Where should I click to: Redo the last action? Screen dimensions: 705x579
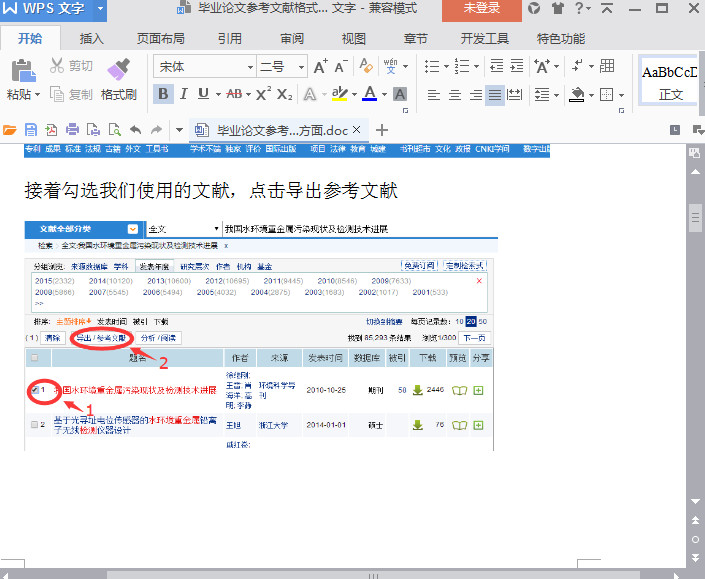pyautogui.click(x=156, y=130)
